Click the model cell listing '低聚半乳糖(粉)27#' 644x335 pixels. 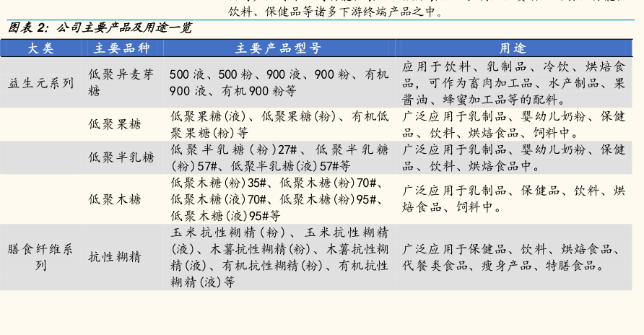(x=279, y=157)
